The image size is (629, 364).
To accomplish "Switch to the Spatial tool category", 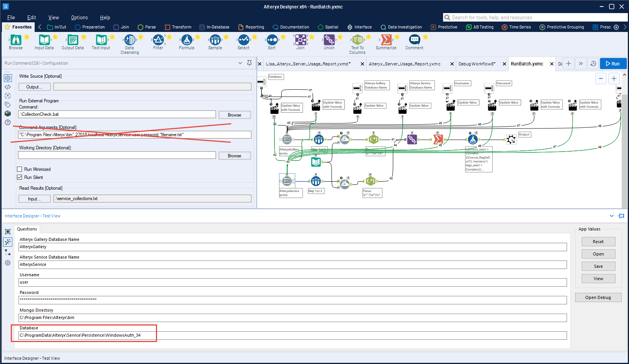I will (x=328, y=27).
